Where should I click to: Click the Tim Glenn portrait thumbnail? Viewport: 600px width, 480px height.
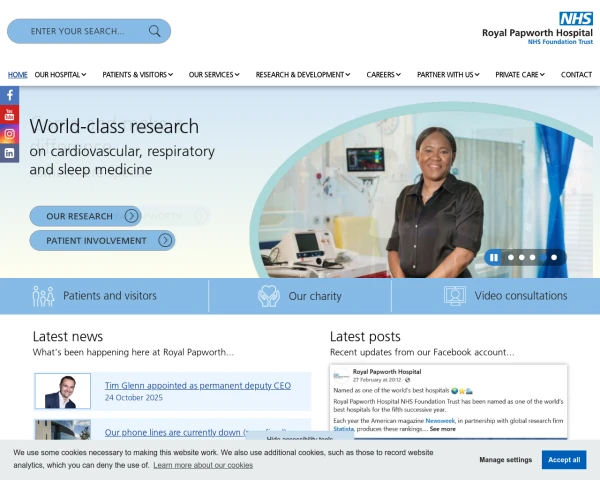click(x=63, y=391)
